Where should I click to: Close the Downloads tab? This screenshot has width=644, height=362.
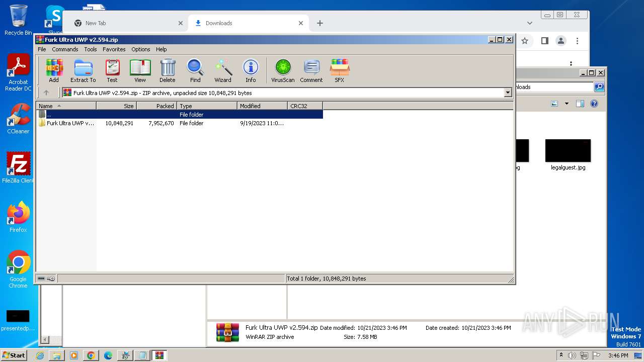coord(301,23)
